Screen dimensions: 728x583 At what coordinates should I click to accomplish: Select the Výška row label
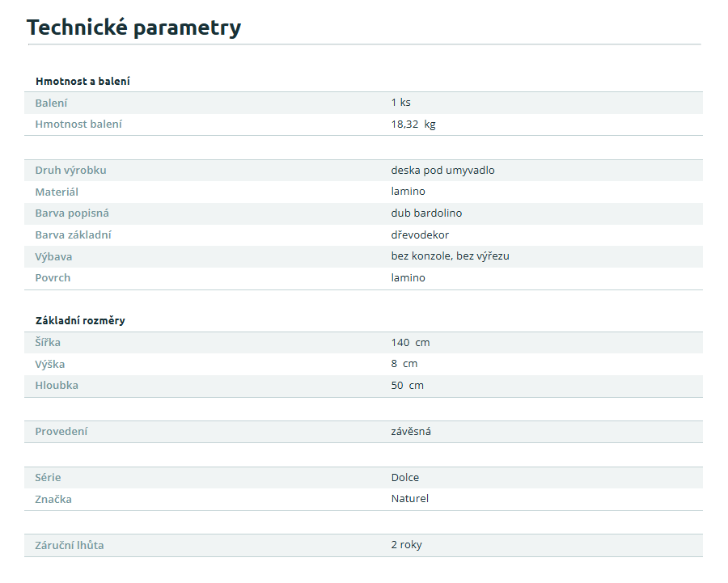pyautogui.click(x=50, y=364)
